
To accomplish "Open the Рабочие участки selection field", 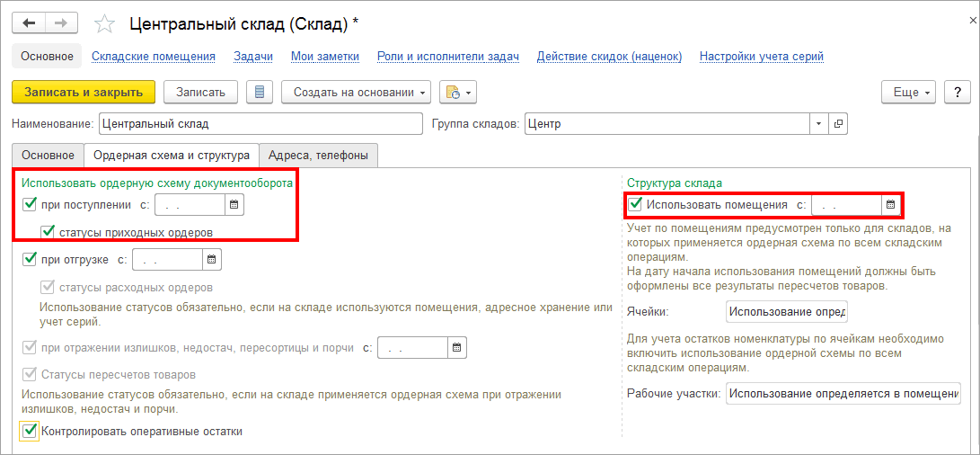I will tap(843, 394).
